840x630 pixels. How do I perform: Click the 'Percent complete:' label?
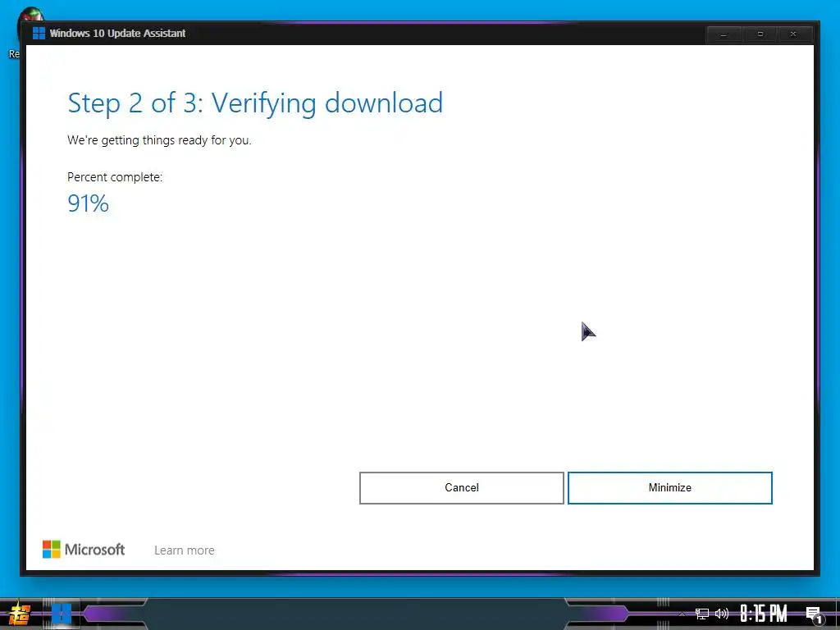point(115,177)
